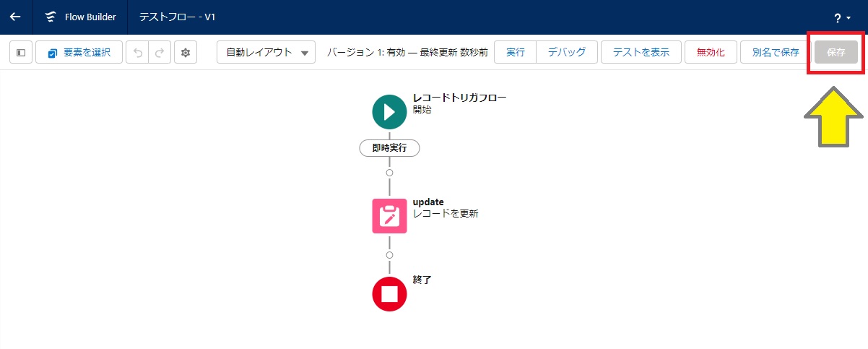Click the テストを表示 button
This screenshot has width=868, height=349.
641,53
